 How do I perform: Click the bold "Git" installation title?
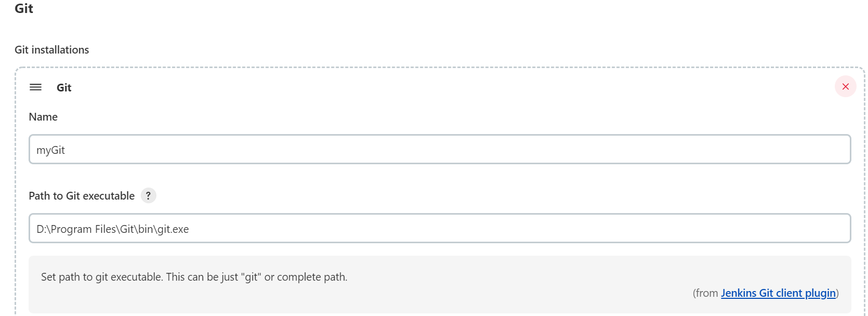pos(64,88)
